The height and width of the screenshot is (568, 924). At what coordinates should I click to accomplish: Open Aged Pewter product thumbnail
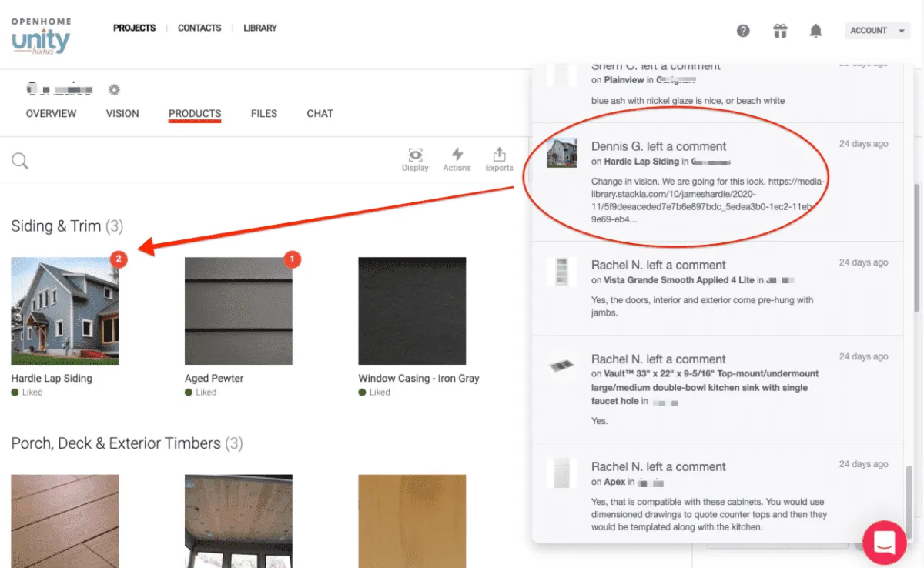click(239, 311)
